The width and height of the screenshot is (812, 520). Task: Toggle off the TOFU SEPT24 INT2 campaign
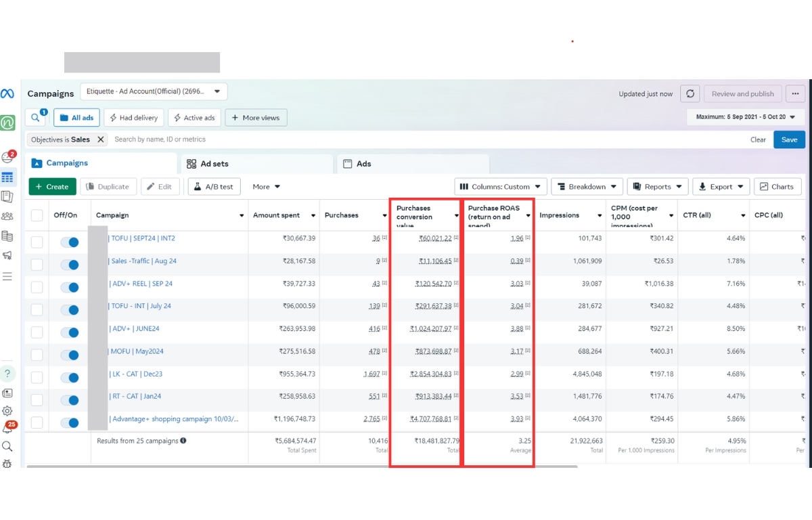(70, 242)
